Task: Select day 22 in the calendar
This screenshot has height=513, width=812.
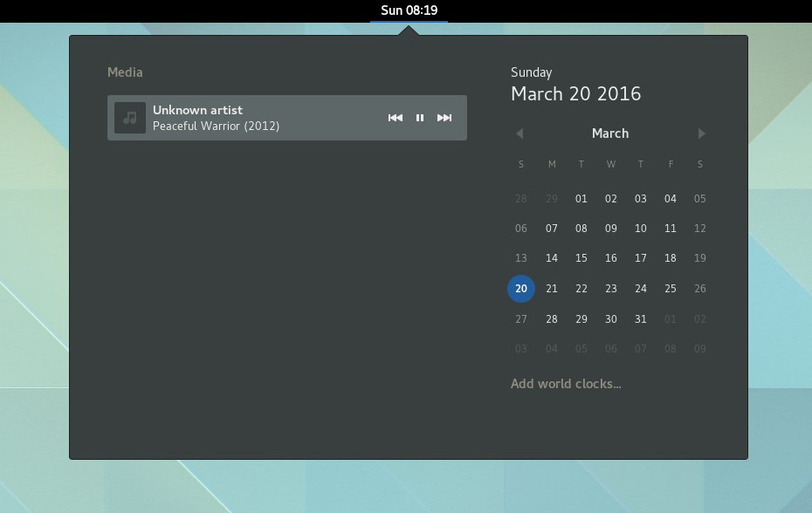Action: click(581, 288)
